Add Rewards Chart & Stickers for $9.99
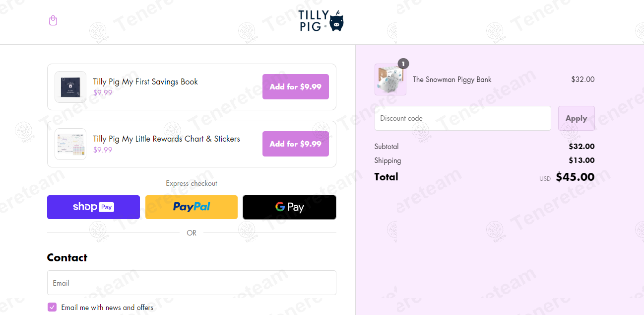The width and height of the screenshot is (644, 315). tap(295, 144)
